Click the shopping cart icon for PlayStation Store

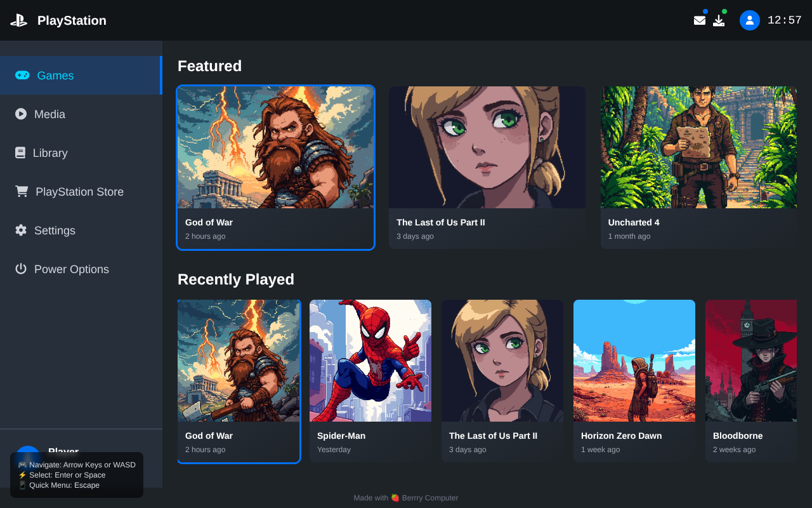(x=20, y=191)
